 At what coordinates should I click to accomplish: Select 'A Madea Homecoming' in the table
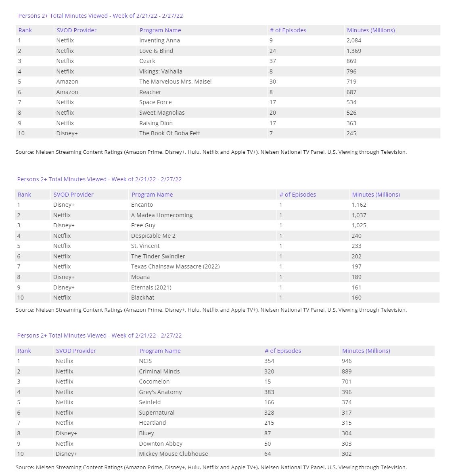pyautogui.click(x=162, y=215)
